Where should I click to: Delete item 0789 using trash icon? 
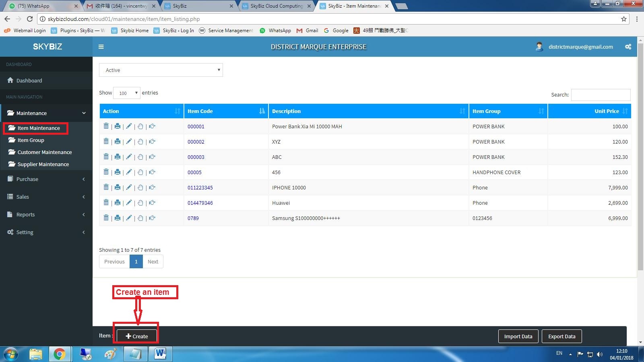pyautogui.click(x=106, y=218)
